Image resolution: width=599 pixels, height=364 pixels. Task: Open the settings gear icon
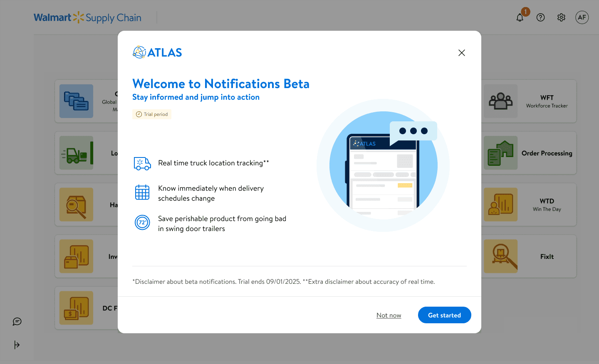[x=562, y=17]
